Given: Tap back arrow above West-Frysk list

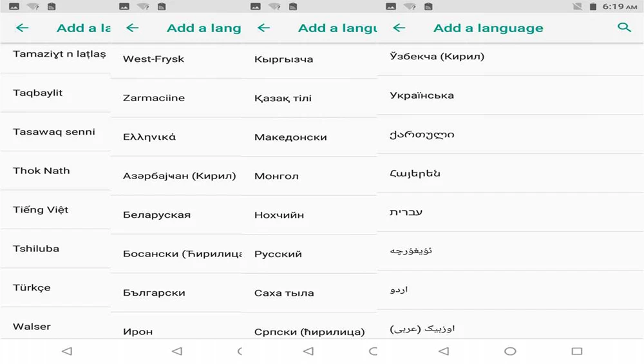Looking at the screenshot, I should (x=132, y=28).
